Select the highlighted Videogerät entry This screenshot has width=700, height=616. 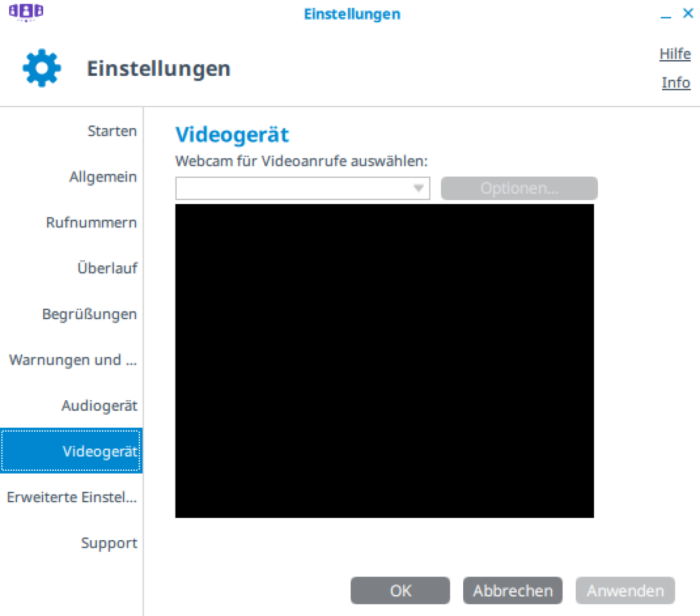click(99, 451)
